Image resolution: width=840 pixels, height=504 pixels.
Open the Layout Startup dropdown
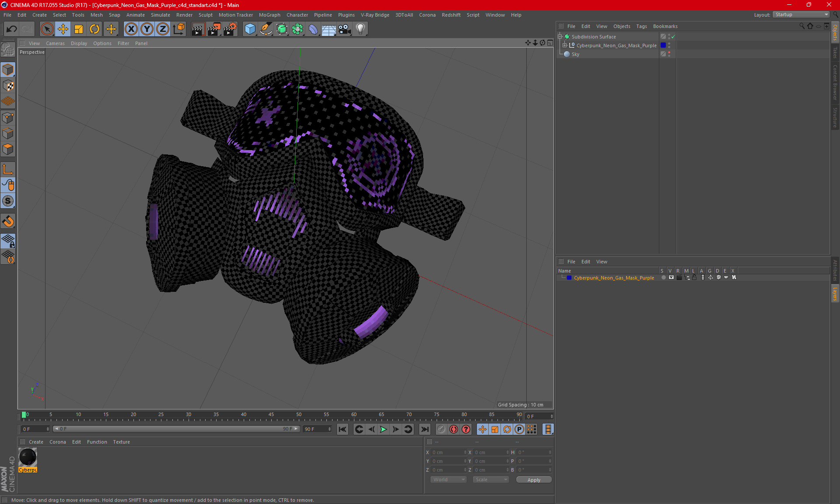(801, 14)
